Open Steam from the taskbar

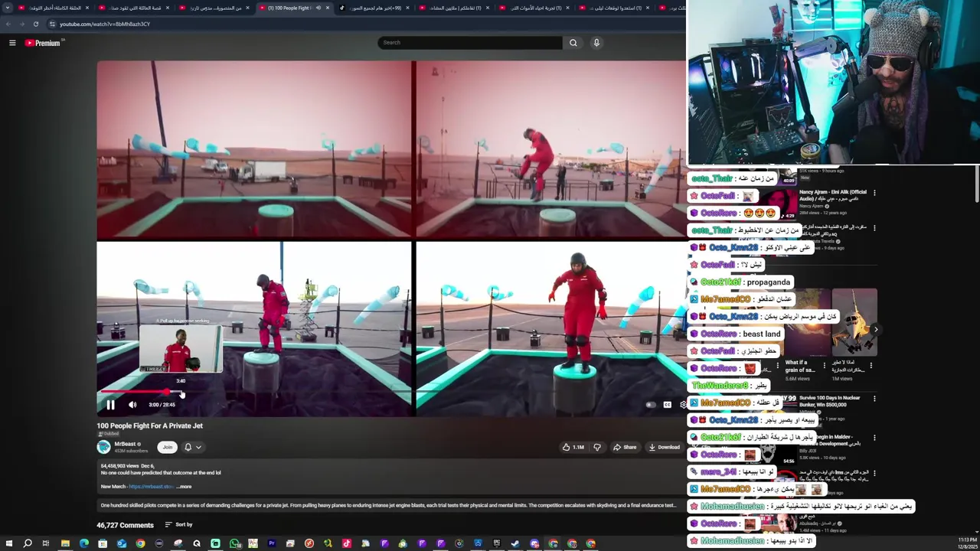pos(515,543)
